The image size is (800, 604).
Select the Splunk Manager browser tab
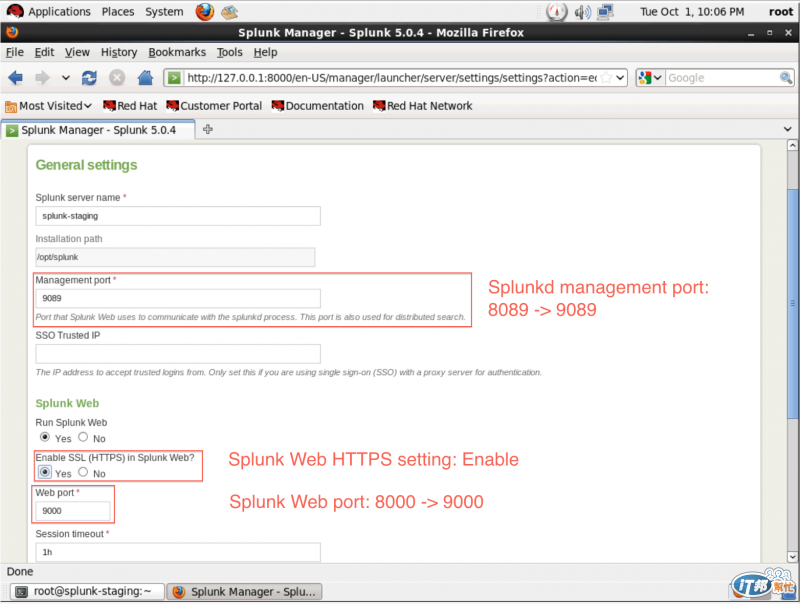point(98,131)
